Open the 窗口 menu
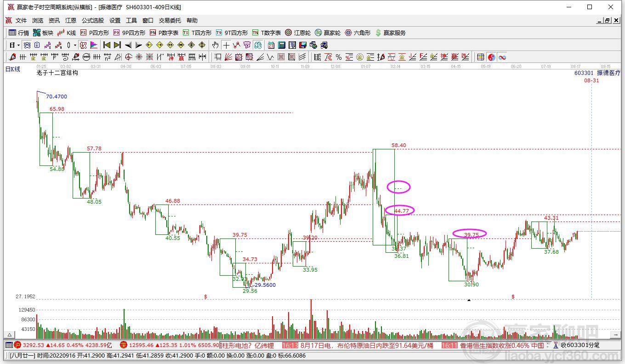The width and height of the screenshot is (625, 364). click(x=148, y=21)
